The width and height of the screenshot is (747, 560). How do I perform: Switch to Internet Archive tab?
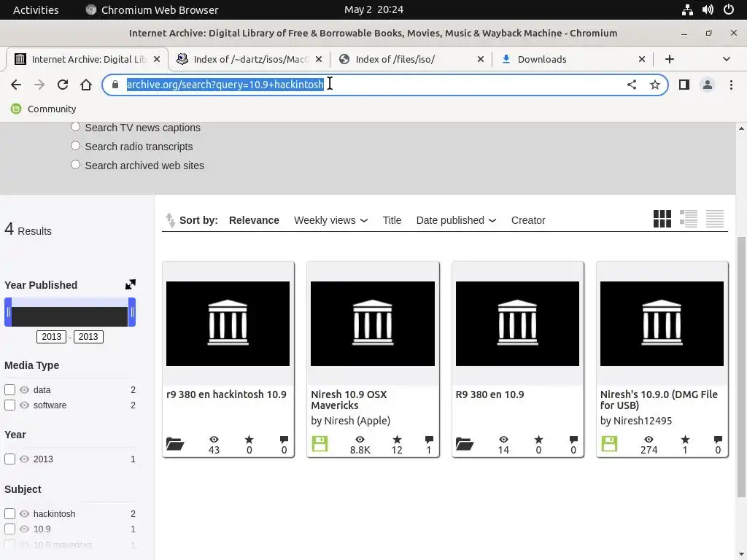(87, 59)
